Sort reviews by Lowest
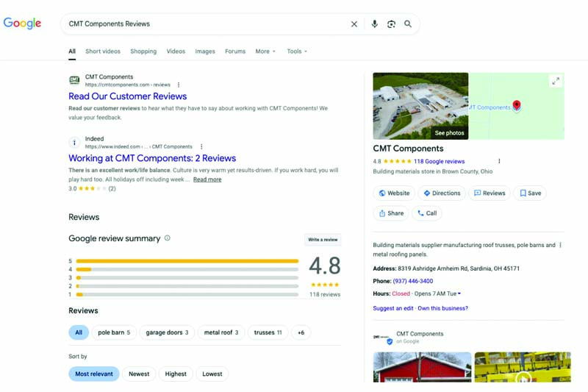588x392 pixels. pos(212,374)
